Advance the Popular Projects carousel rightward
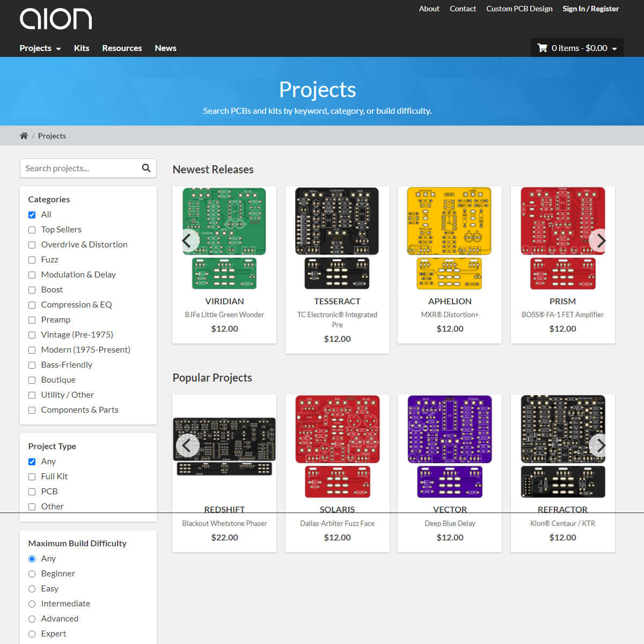This screenshot has width=644, height=644. click(599, 445)
